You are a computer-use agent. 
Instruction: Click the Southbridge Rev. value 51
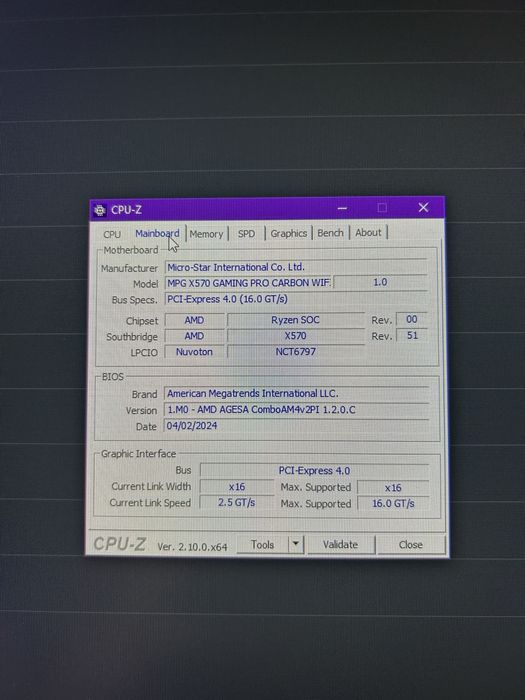click(412, 335)
